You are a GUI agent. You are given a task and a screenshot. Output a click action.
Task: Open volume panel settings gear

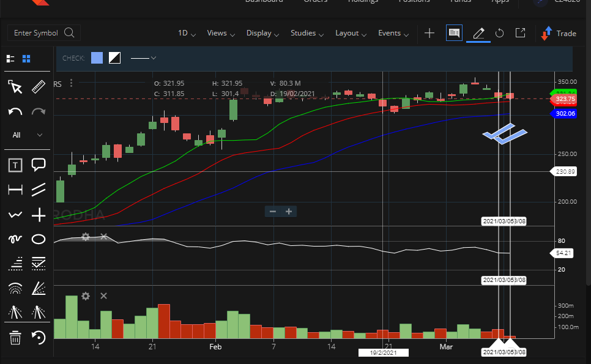86,296
